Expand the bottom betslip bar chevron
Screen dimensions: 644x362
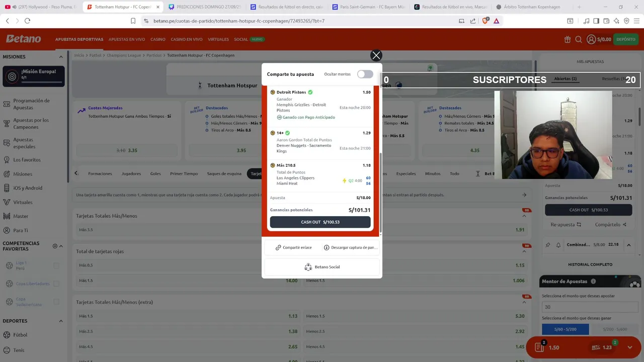click(630, 347)
